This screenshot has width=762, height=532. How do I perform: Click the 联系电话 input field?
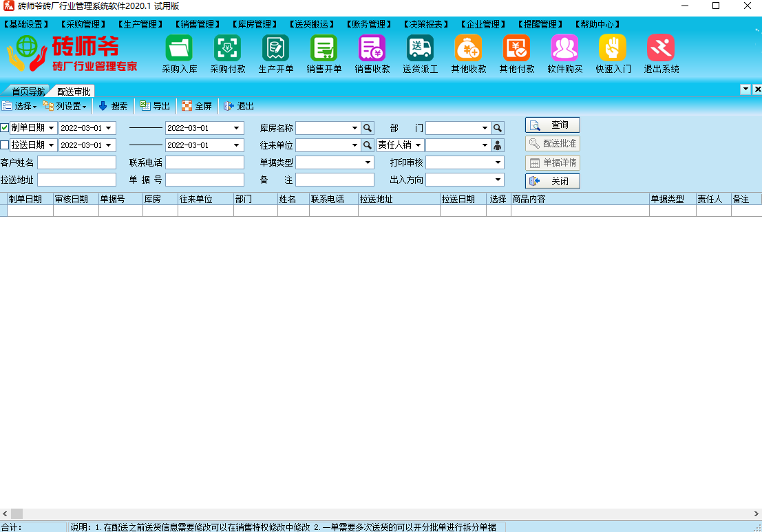click(204, 162)
